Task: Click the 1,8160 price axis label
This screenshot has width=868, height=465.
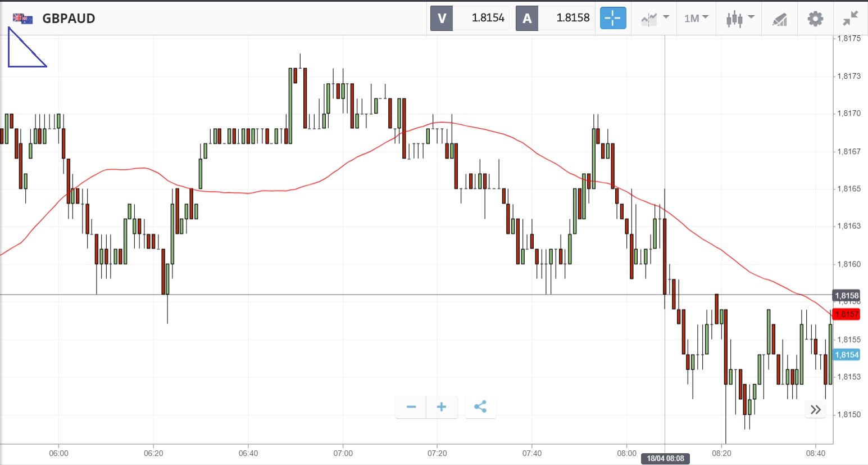Action: coord(848,264)
